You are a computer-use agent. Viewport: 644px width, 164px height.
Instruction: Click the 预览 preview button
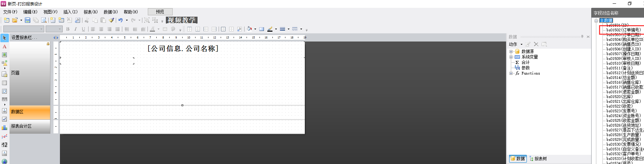160,12
